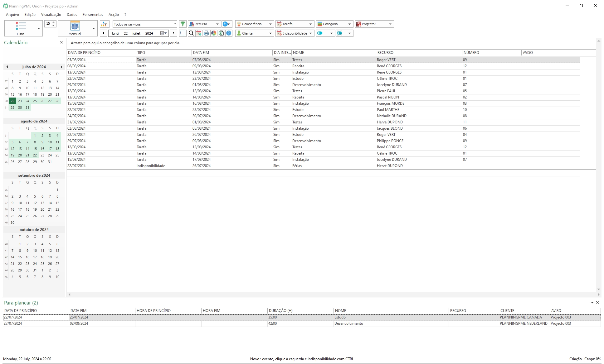Select the row for Jacques BLOND
The height and width of the screenshot is (364, 604).
[x=323, y=128]
